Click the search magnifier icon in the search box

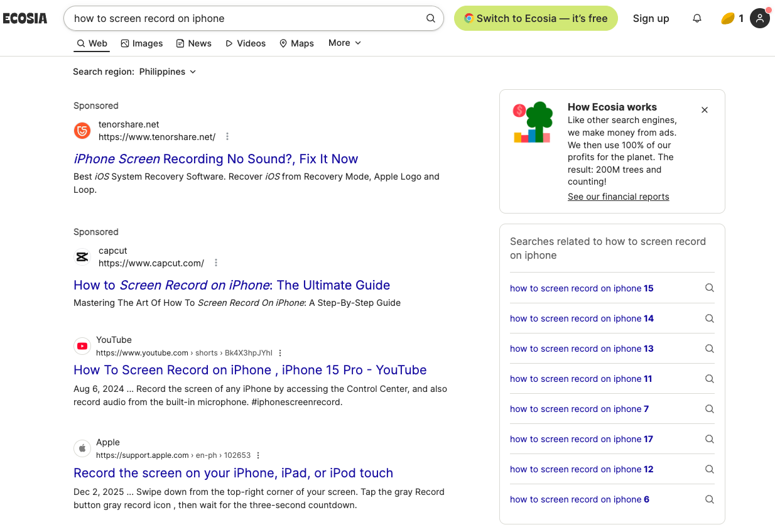431,18
